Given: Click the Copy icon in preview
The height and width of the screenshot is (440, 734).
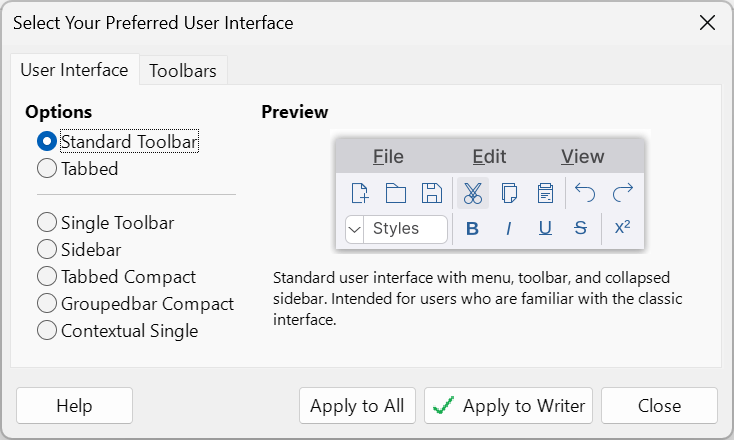Looking at the screenshot, I should point(509,193).
